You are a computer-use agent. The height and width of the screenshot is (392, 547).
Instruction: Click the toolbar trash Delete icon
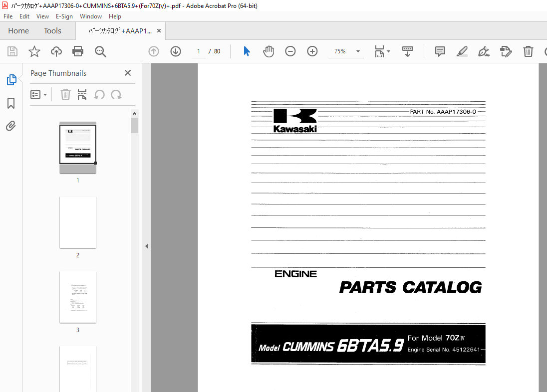tap(528, 51)
